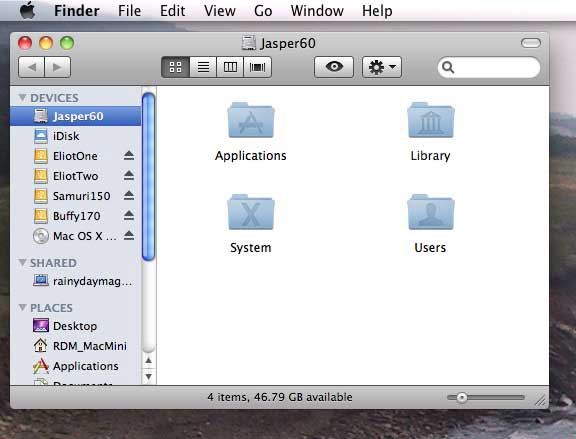Select iDisk in the sidebar

tap(76, 136)
